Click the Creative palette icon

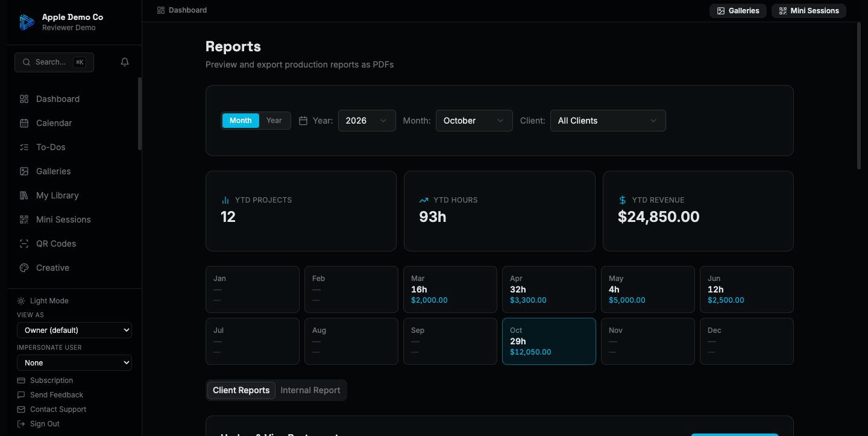click(x=24, y=268)
